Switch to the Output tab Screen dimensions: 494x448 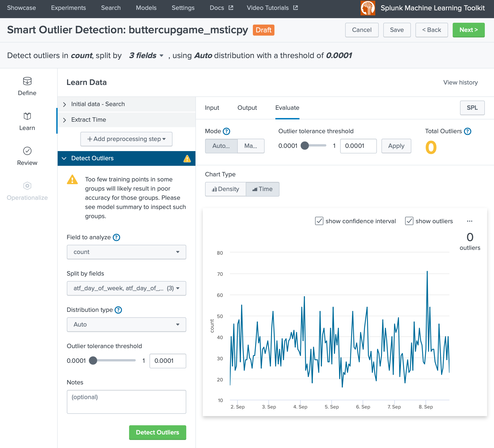(247, 108)
